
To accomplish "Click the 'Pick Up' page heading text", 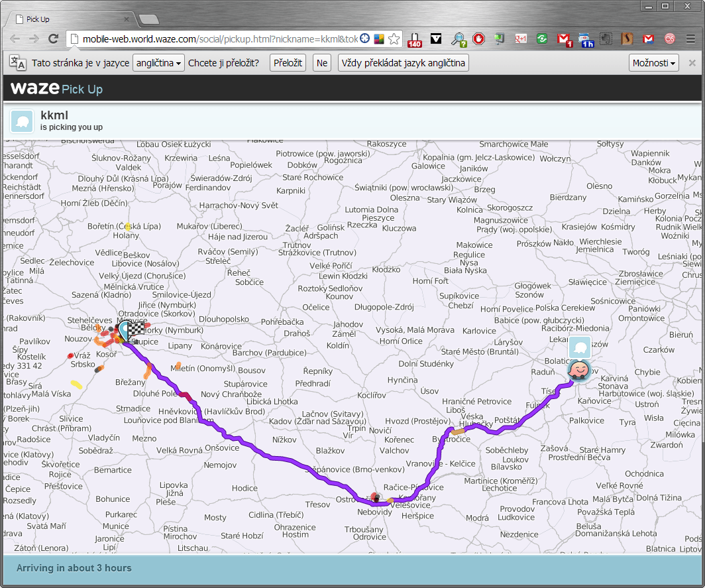I will coord(82,89).
